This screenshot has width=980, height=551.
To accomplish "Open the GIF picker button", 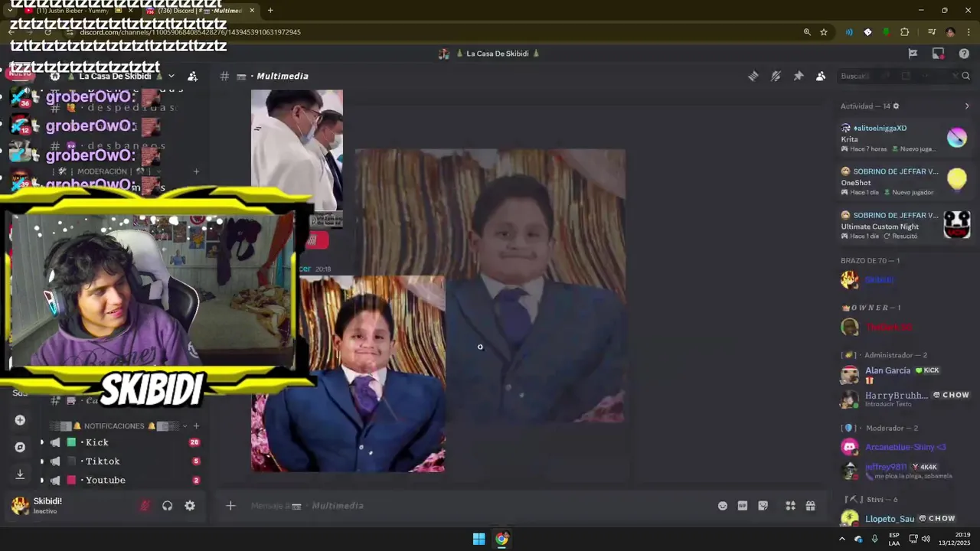I will click(743, 506).
